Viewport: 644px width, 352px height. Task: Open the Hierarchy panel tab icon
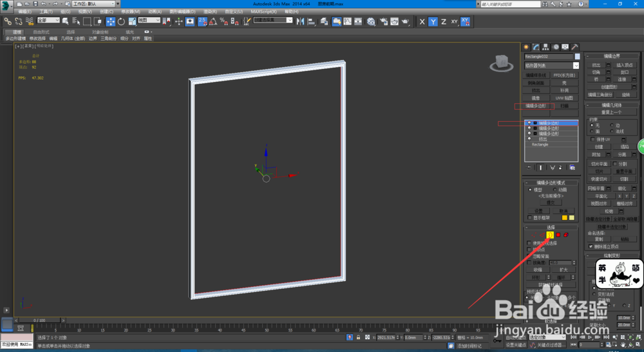click(x=545, y=47)
